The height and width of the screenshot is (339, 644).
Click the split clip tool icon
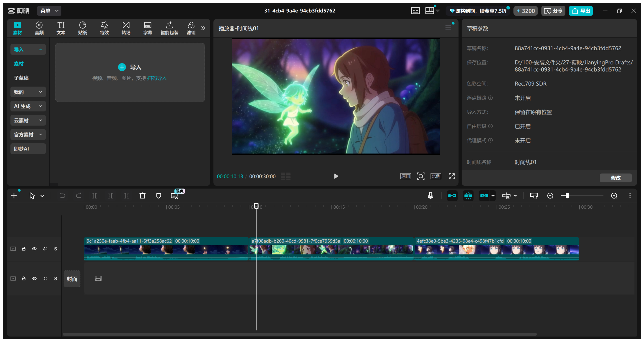coord(95,196)
